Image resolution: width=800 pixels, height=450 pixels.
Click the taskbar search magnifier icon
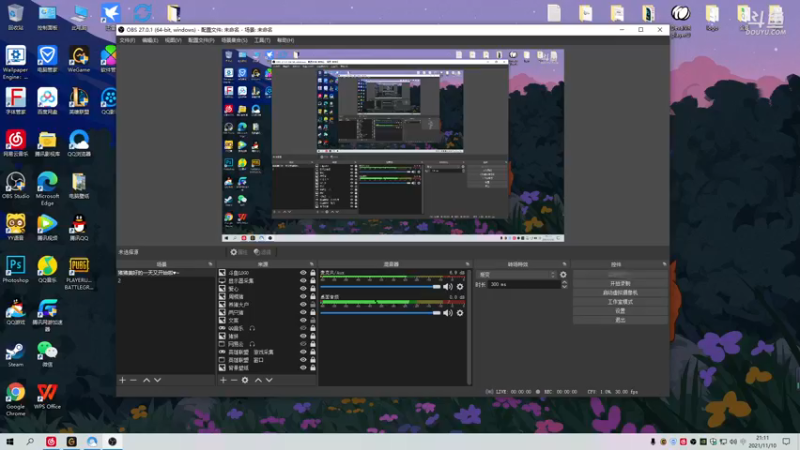pos(30,441)
